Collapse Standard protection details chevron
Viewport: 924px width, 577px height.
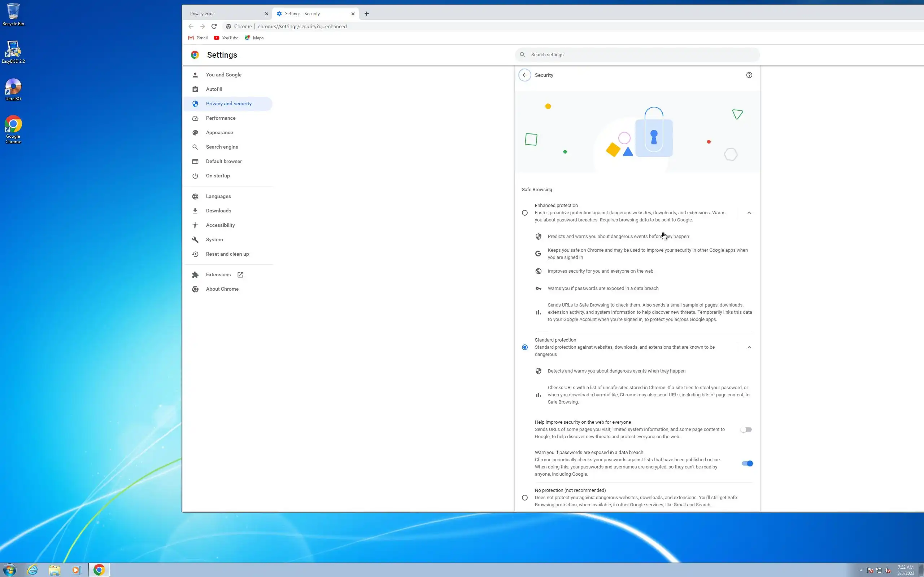749,347
